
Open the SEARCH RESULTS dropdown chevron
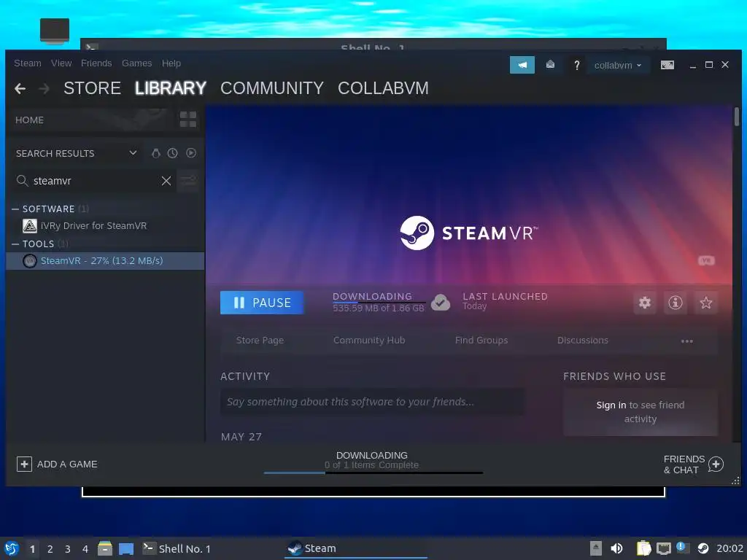pyautogui.click(x=133, y=153)
